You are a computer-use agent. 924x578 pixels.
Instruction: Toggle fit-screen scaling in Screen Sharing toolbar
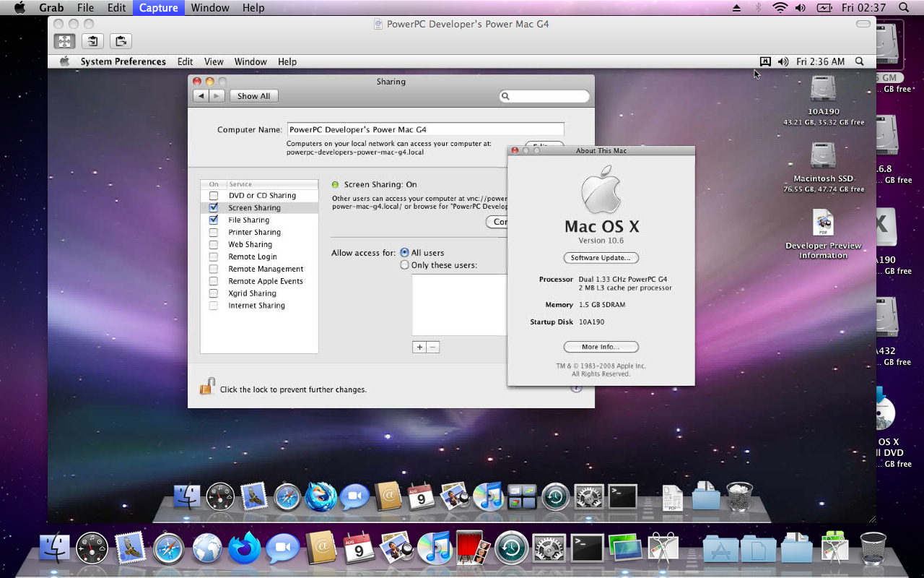tap(65, 41)
